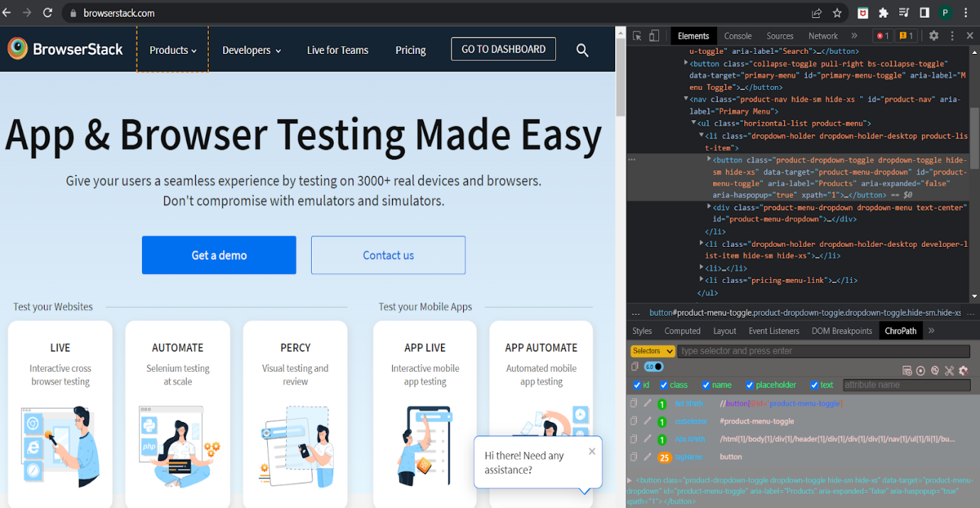980x508 pixels.
Task: Click the ChroPath record target icon
Action: [920, 370]
